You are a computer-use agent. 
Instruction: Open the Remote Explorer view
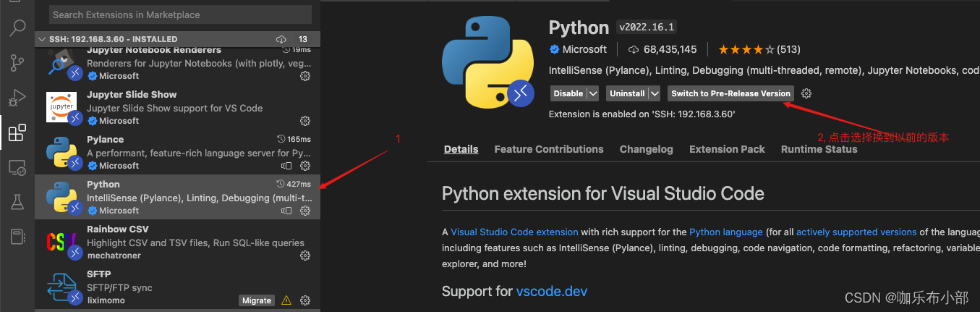click(x=17, y=167)
